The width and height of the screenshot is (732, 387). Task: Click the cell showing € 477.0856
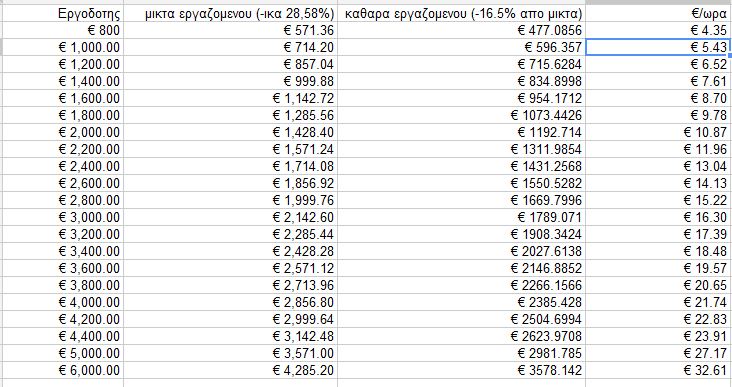[461, 31]
